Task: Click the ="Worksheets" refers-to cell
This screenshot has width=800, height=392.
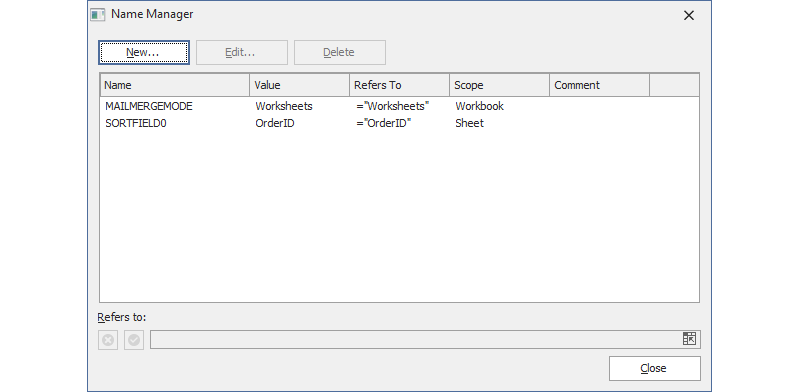Action: pyautogui.click(x=393, y=106)
